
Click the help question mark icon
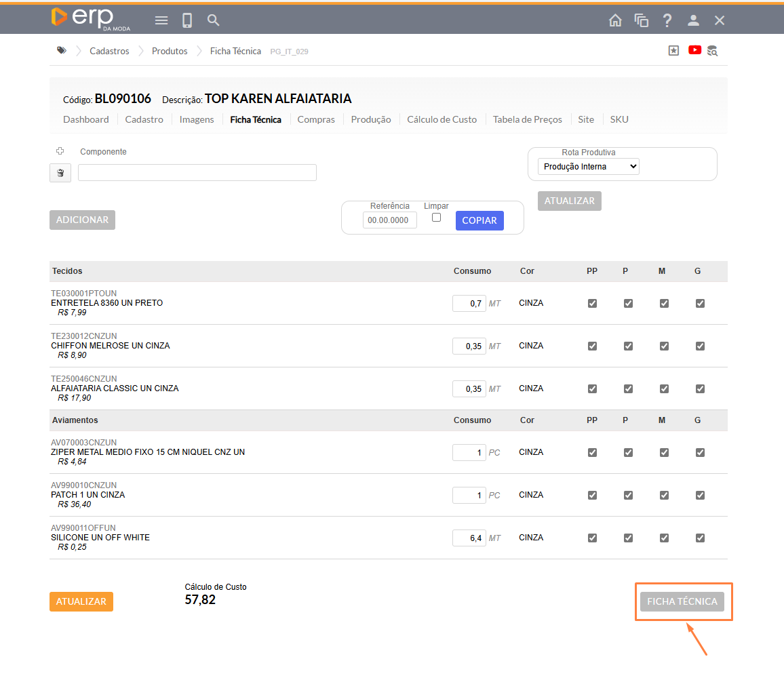pos(667,20)
